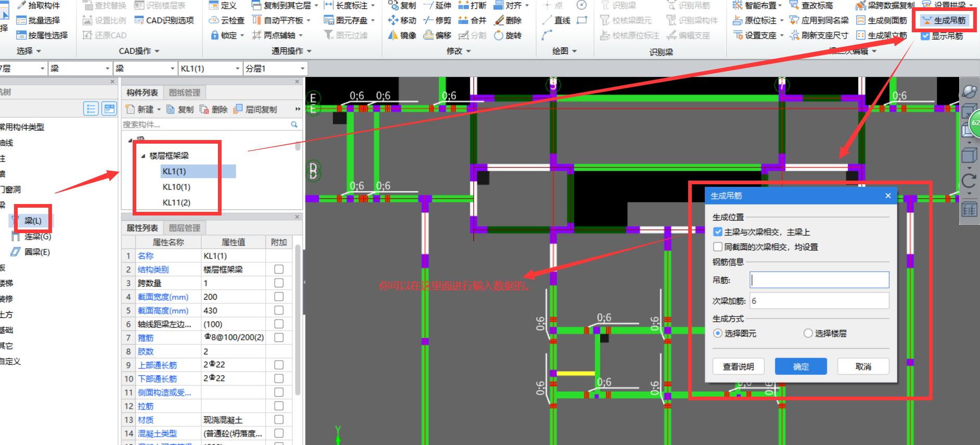
Task: Click the 上部通长筋 property link
Action: point(157,365)
